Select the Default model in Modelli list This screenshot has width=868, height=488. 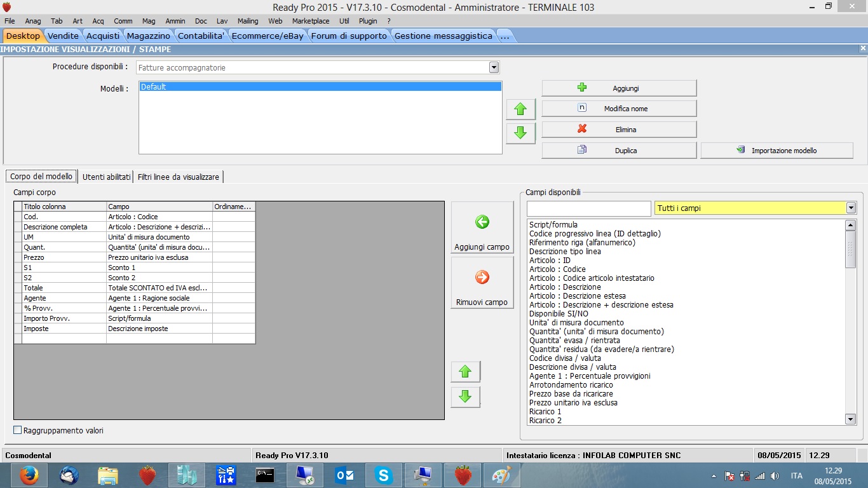click(320, 86)
